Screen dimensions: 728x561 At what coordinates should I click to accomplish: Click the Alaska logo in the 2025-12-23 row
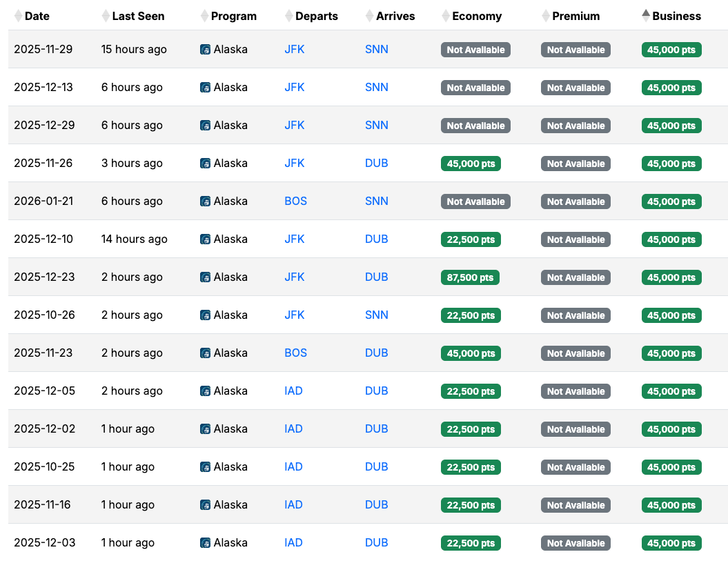click(206, 277)
